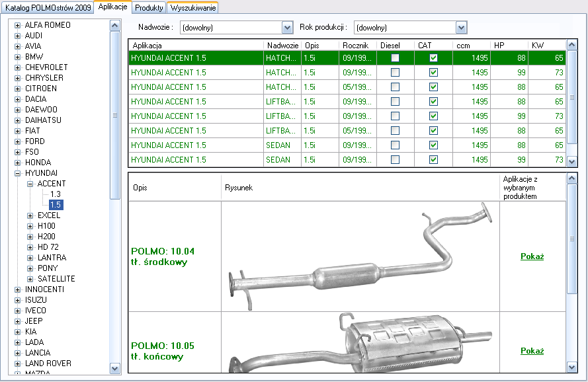
Task: Toggle CAT checkbox in the highlighted green row
Action: pyautogui.click(x=433, y=57)
